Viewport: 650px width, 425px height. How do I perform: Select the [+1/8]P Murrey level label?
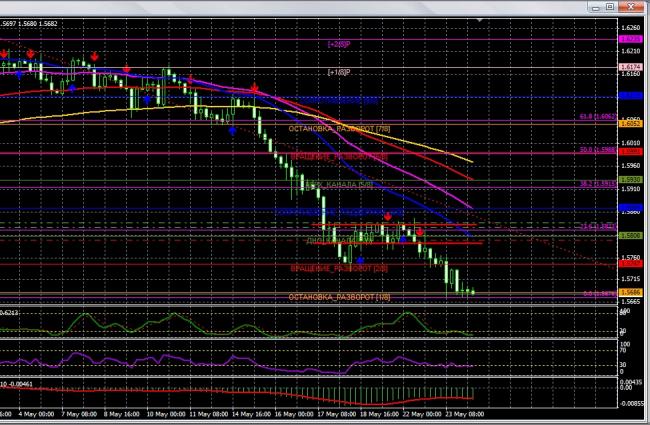[x=338, y=72]
